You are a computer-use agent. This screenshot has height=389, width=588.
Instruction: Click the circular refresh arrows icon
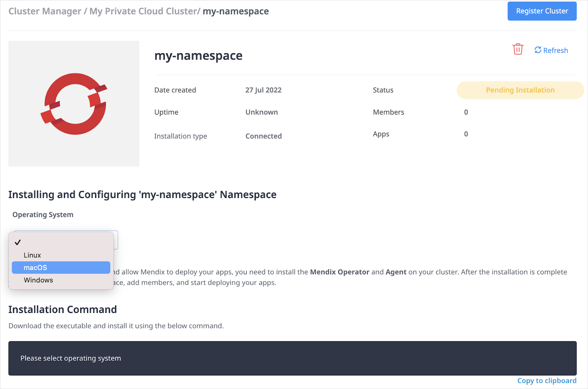538,50
